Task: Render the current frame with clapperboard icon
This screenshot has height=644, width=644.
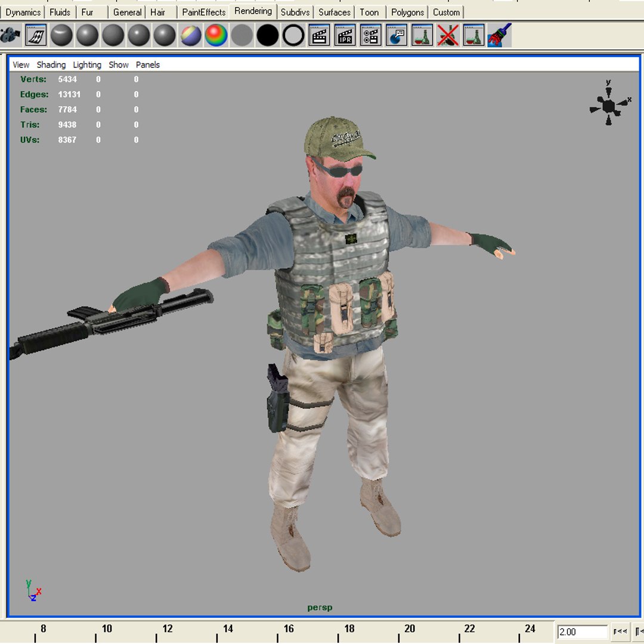Action: tap(319, 35)
